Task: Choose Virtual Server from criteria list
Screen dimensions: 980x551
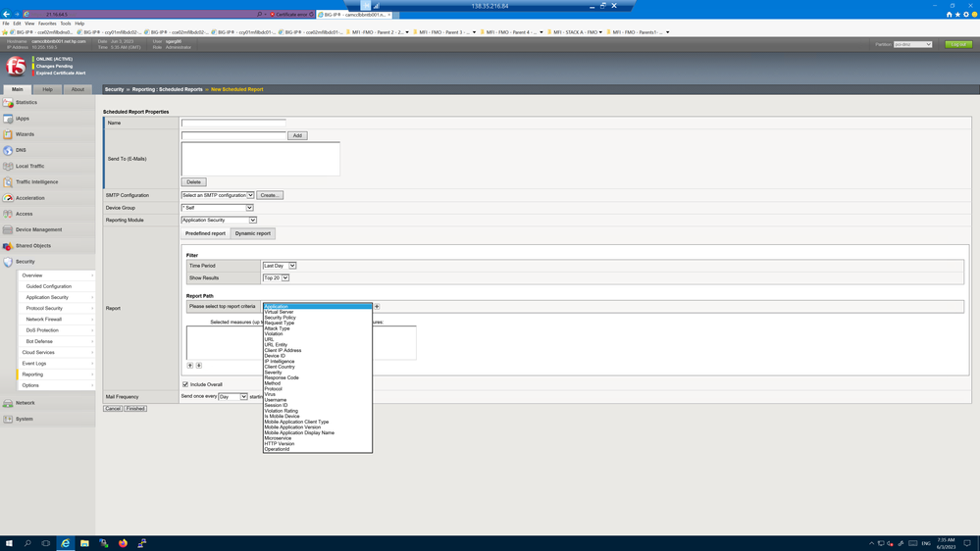Action: click(280, 312)
